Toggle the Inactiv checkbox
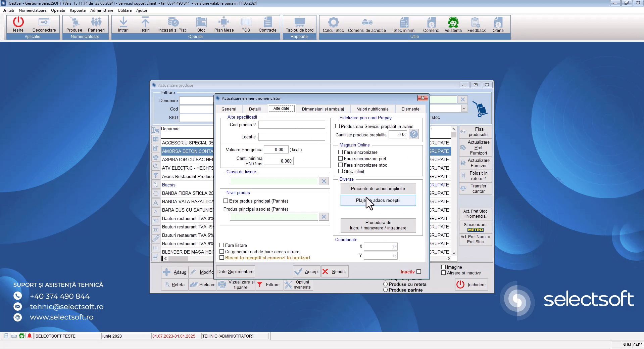This screenshot has height=349, width=644. tap(418, 272)
